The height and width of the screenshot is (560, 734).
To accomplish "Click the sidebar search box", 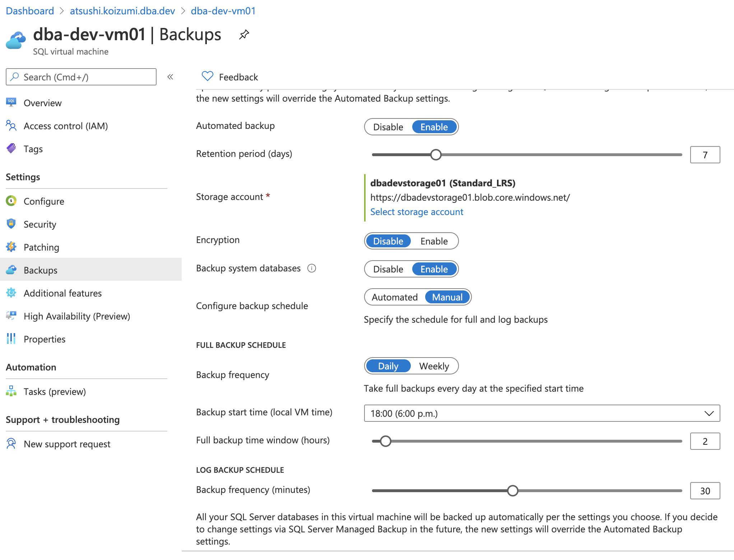I will tap(81, 77).
